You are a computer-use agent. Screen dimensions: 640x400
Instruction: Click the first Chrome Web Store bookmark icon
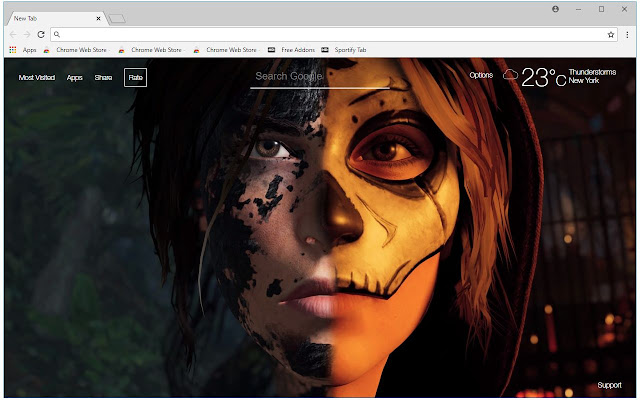[47, 50]
